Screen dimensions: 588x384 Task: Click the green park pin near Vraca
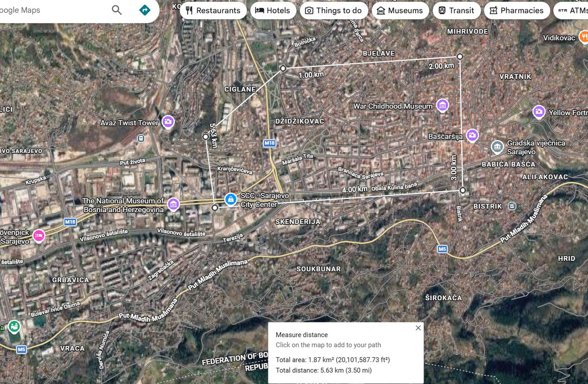coord(14,326)
